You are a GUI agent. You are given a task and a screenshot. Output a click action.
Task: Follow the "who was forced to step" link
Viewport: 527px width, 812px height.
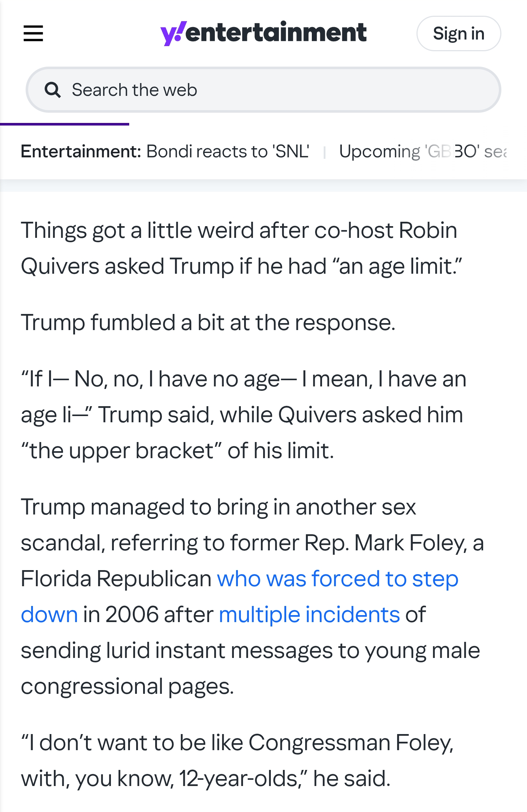(337, 579)
